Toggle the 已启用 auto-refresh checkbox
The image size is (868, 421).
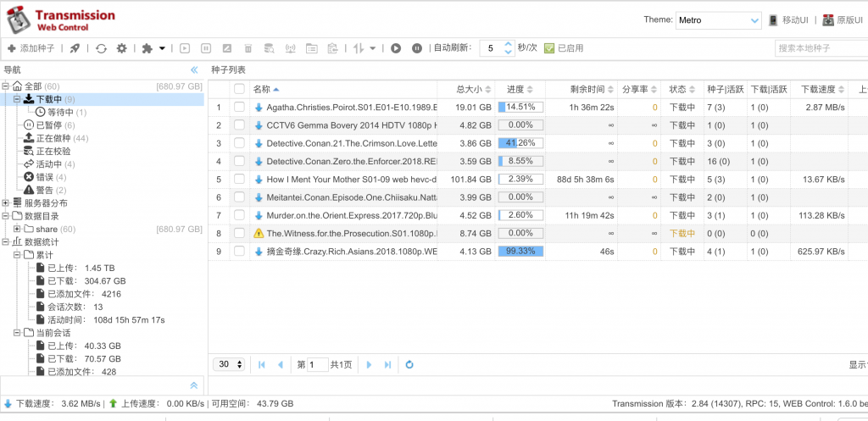[549, 48]
